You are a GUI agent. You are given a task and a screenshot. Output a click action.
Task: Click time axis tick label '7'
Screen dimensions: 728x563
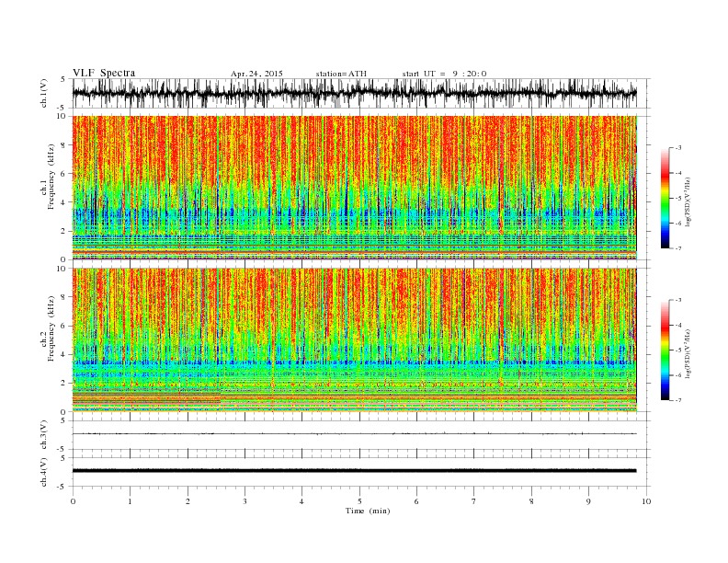point(474,501)
